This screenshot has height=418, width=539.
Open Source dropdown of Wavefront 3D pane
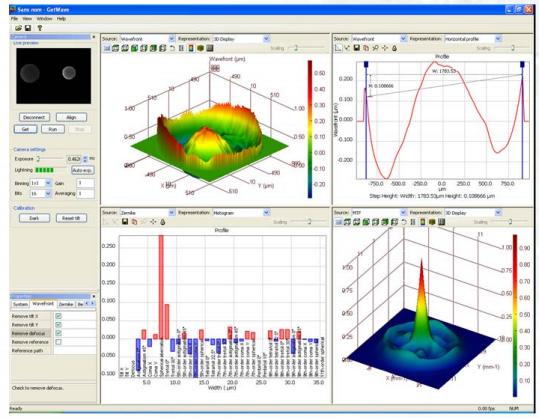[x=172, y=39]
